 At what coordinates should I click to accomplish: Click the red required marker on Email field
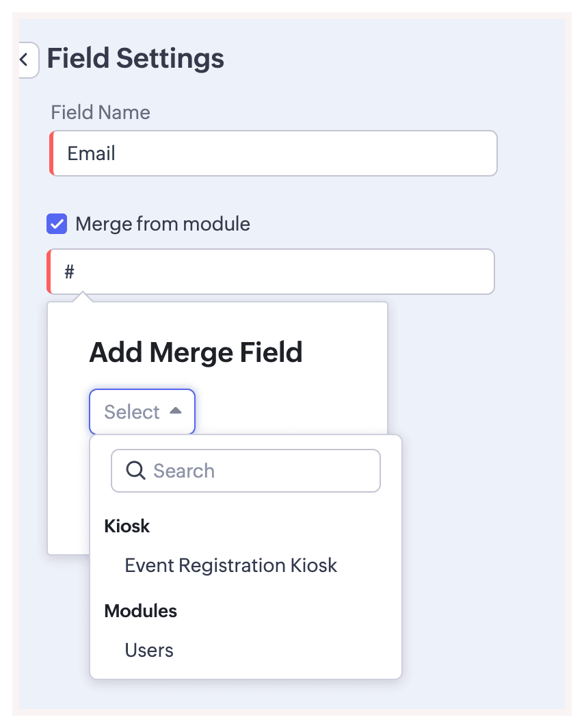[51, 153]
